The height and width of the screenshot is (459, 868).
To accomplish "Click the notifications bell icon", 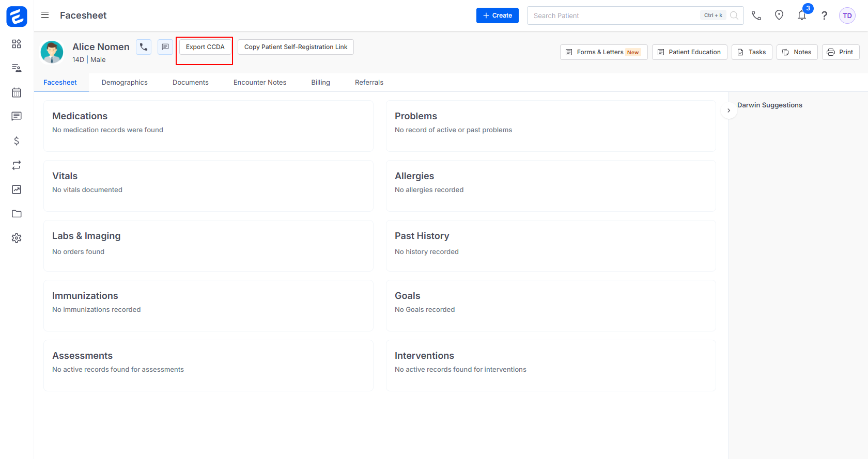I will point(801,15).
